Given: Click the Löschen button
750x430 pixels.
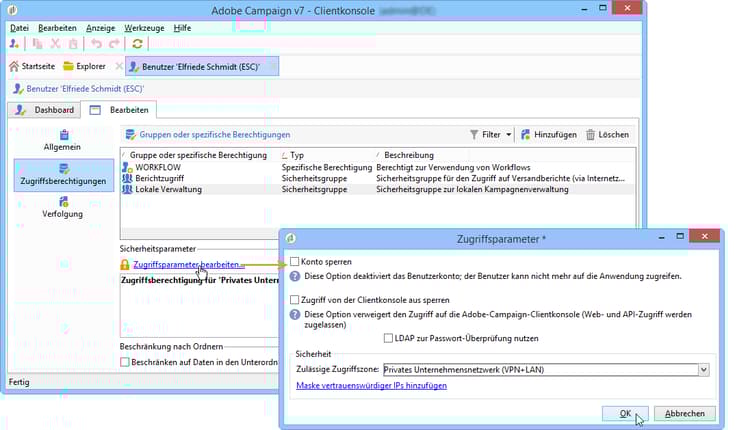Looking at the screenshot, I should (607, 135).
